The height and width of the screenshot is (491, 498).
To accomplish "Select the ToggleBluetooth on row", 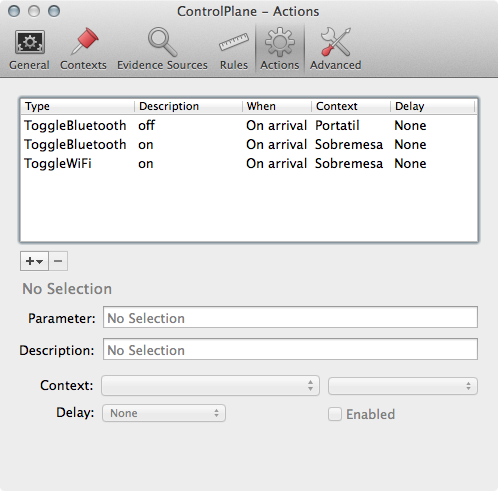I will pos(249,145).
